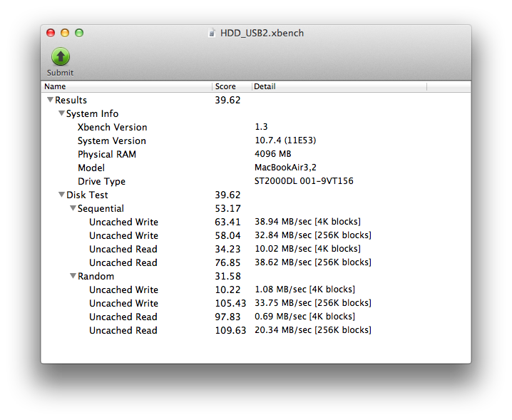This screenshot has width=512, height=420.
Task: Click the 4096 MB value
Action: click(273, 154)
